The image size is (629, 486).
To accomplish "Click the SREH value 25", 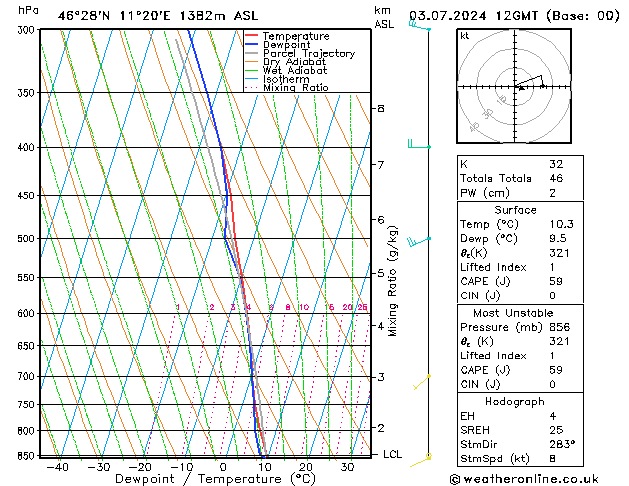I will [x=556, y=430].
